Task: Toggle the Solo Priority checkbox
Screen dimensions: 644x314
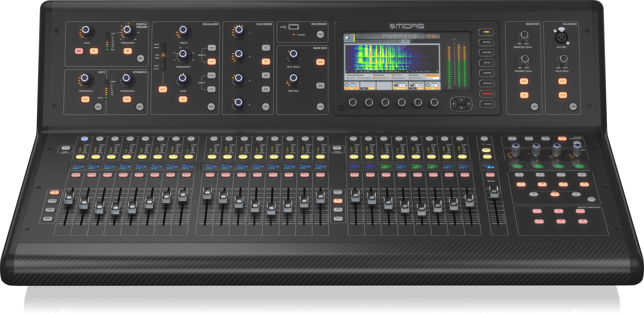Action: click(x=410, y=78)
